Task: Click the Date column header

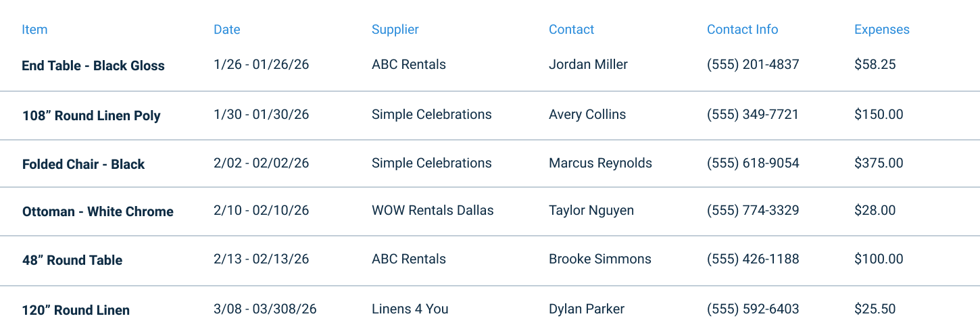Action: pos(226,30)
